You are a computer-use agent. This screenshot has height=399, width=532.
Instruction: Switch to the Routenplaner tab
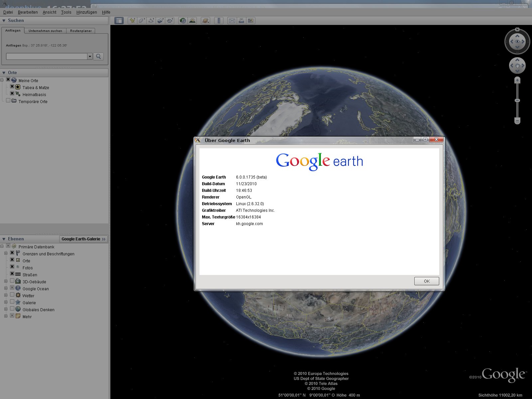[81, 31]
